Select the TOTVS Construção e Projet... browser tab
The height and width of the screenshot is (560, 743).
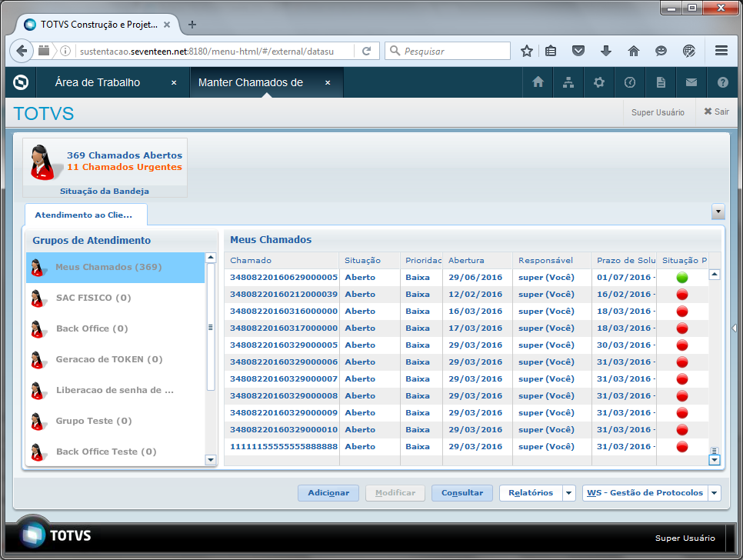[98, 25]
